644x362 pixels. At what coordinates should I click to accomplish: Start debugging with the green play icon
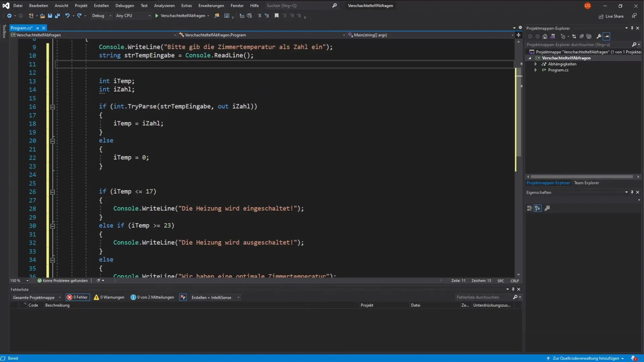pos(157,16)
